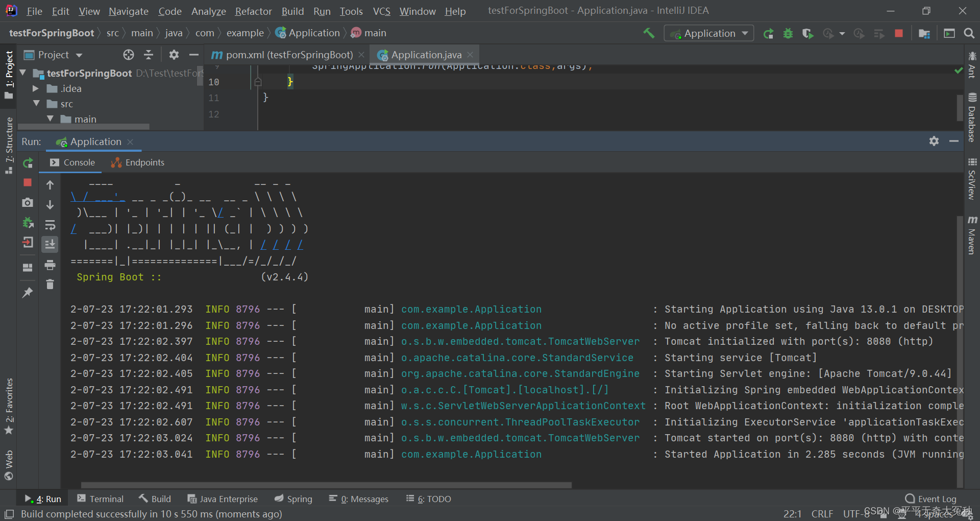980x521 pixels.
Task: Open the Terminal tool window
Action: (100, 499)
